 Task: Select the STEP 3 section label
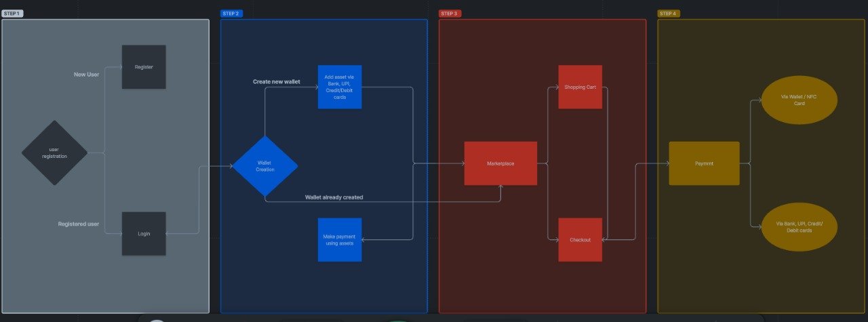tap(450, 14)
